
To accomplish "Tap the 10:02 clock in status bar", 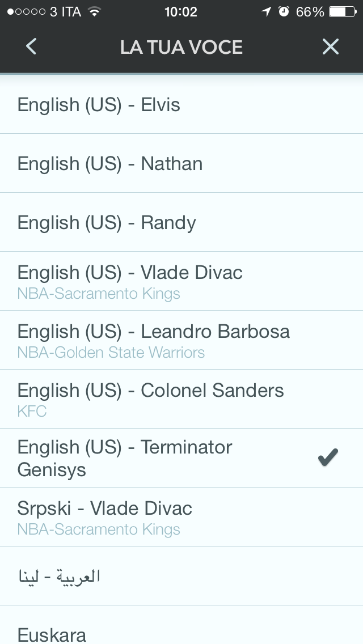I will click(x=180, y=12).
